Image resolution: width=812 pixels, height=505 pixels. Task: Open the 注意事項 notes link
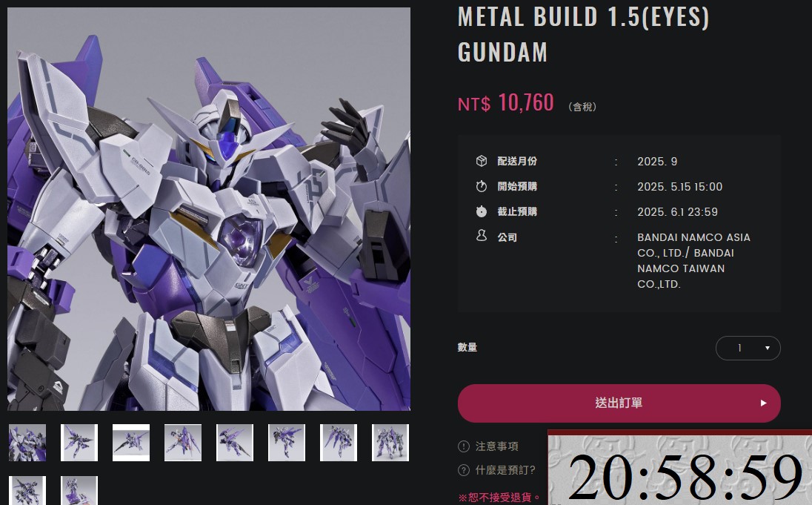(x=496, y=446)
